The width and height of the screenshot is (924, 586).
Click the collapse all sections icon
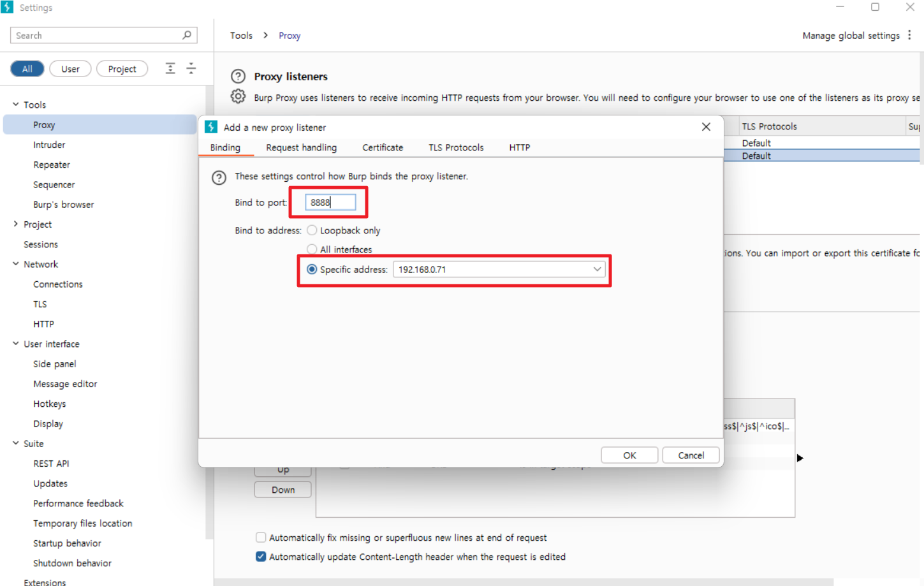191,68
